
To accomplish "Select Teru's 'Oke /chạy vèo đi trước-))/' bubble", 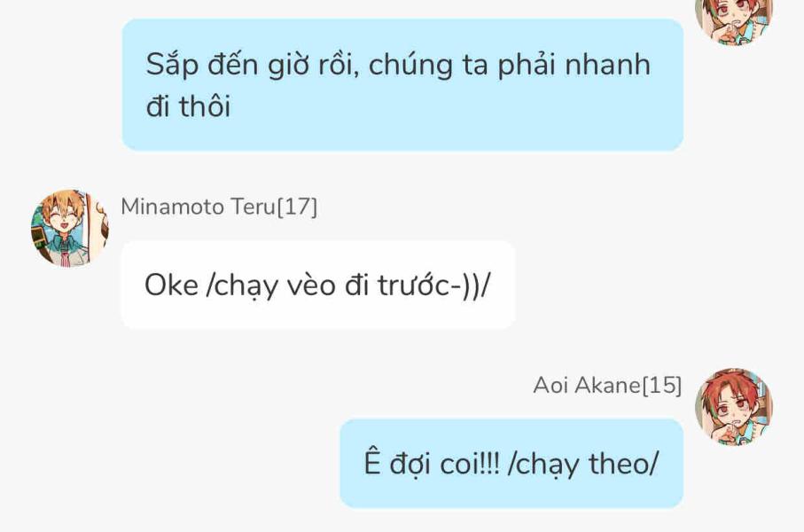I will pos(318,285).
